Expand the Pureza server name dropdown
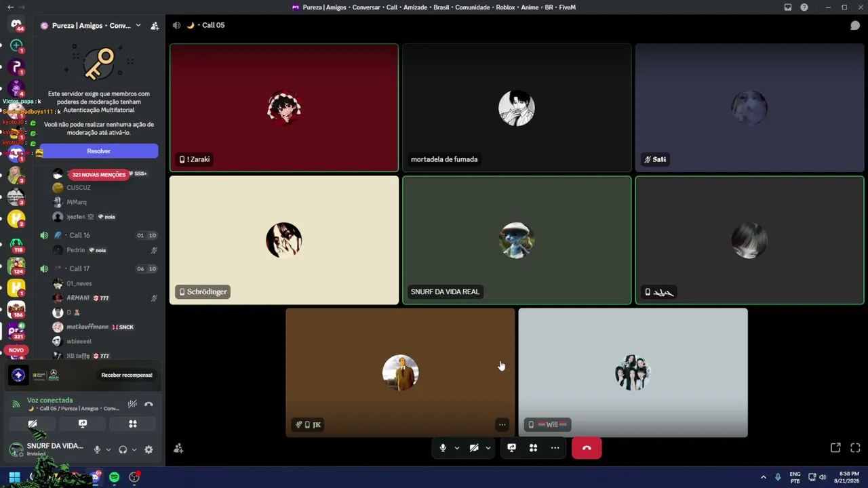The width and height of the screenshot is (868, 488). (138, 26)
